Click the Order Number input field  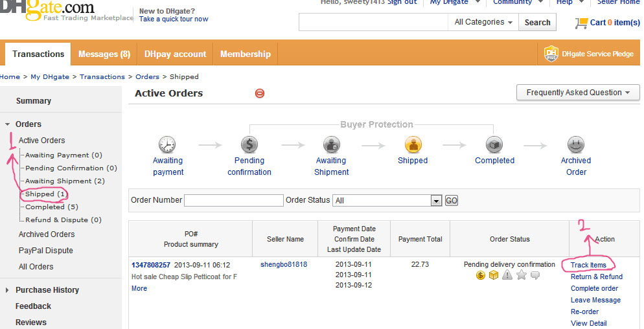pyautogui.click(x=234, y=201)
